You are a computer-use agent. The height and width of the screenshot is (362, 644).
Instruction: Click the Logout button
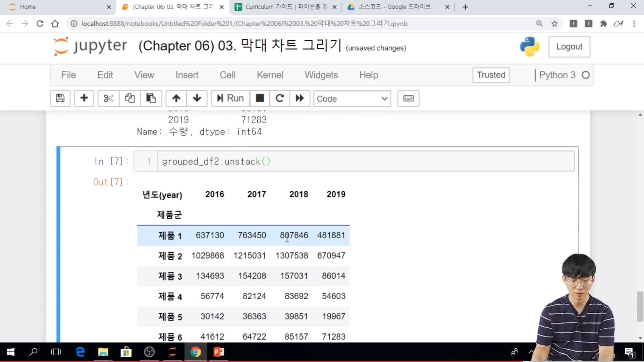pyautogui.click(x=569, y=47)
